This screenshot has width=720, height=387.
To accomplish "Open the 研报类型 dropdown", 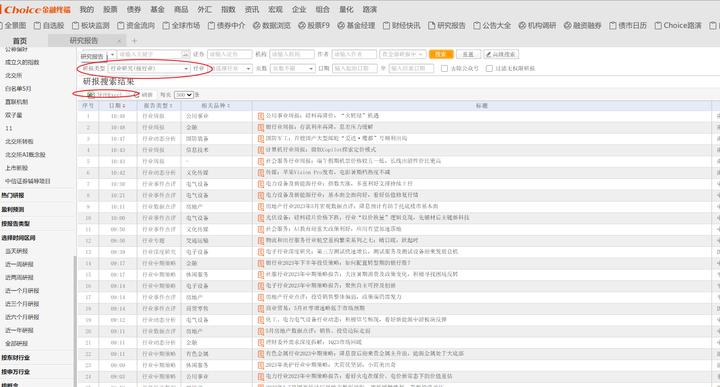I will tap(149, 68).
